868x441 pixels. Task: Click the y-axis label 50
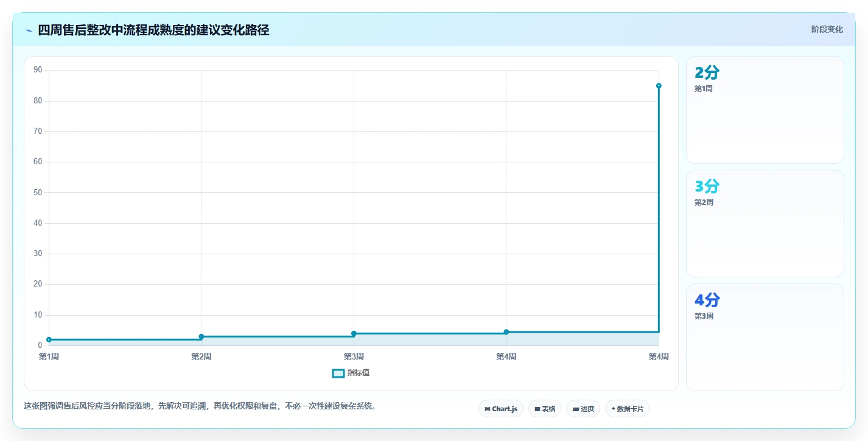(x=38, y=193)
